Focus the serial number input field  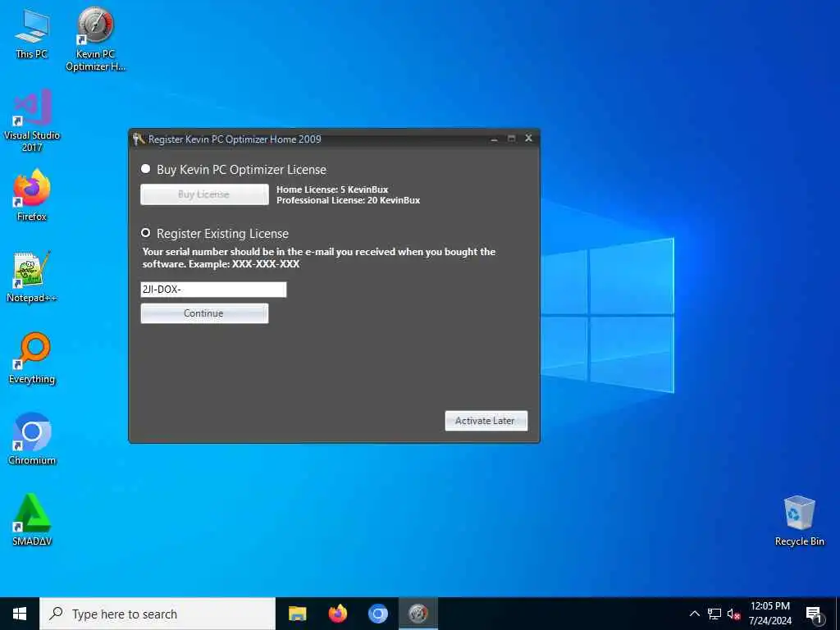pos(213,290)
